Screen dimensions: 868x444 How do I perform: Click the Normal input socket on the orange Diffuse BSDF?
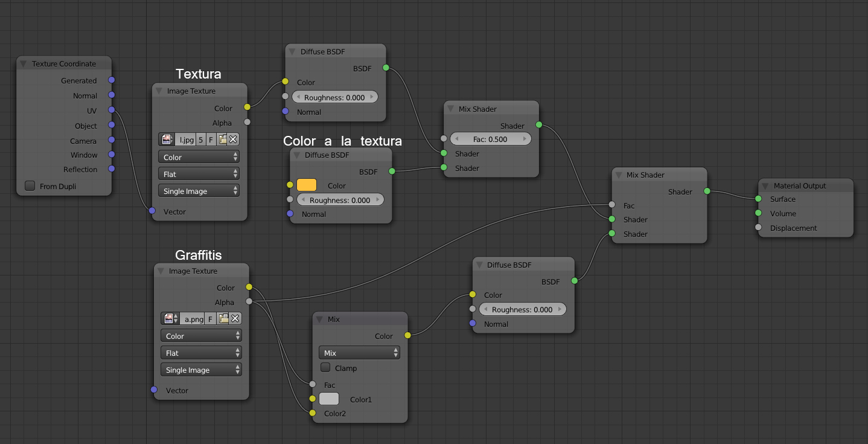click(290, 214)
